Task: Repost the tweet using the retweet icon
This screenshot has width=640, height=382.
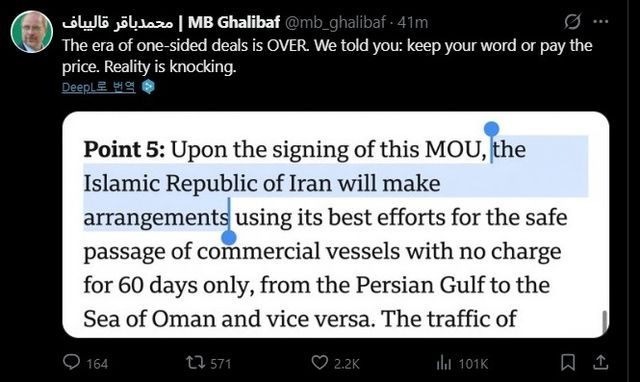Action: pos(196,362)
